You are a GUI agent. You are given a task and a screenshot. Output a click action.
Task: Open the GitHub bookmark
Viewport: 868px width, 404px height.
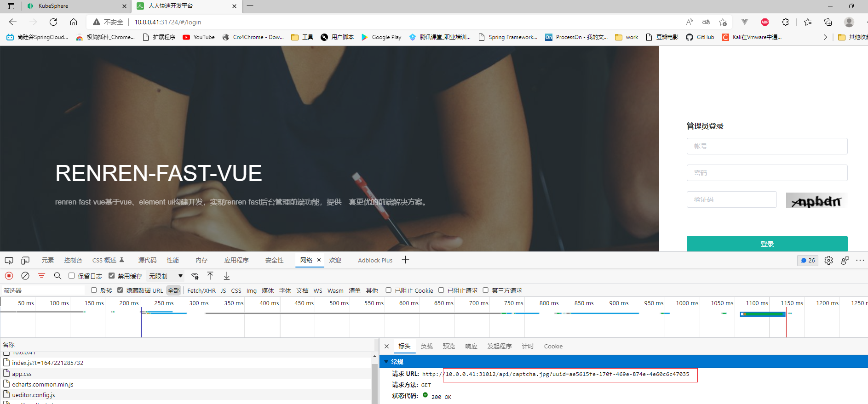700,37
